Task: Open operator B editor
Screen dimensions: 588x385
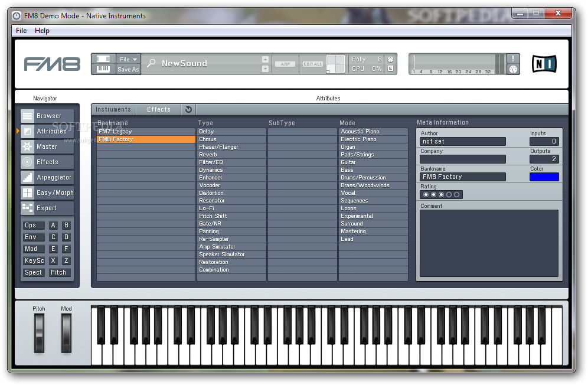Action: [66, 226]
